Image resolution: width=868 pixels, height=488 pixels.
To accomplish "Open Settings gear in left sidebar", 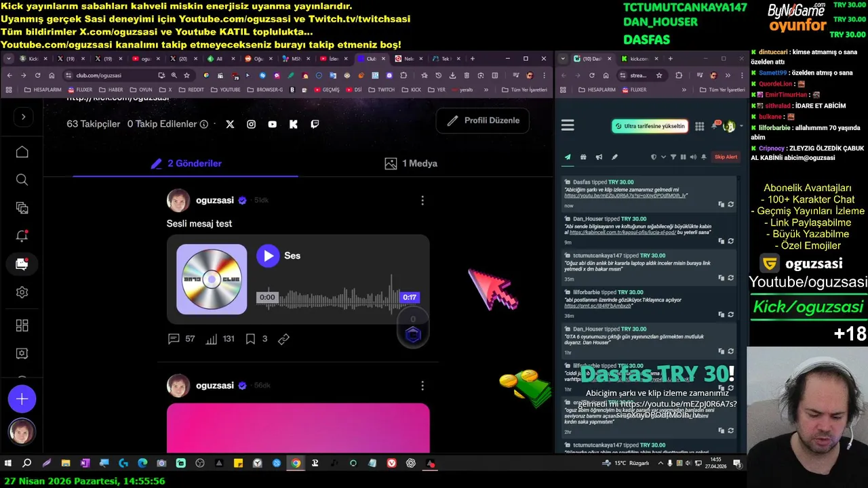I will 22,292.
